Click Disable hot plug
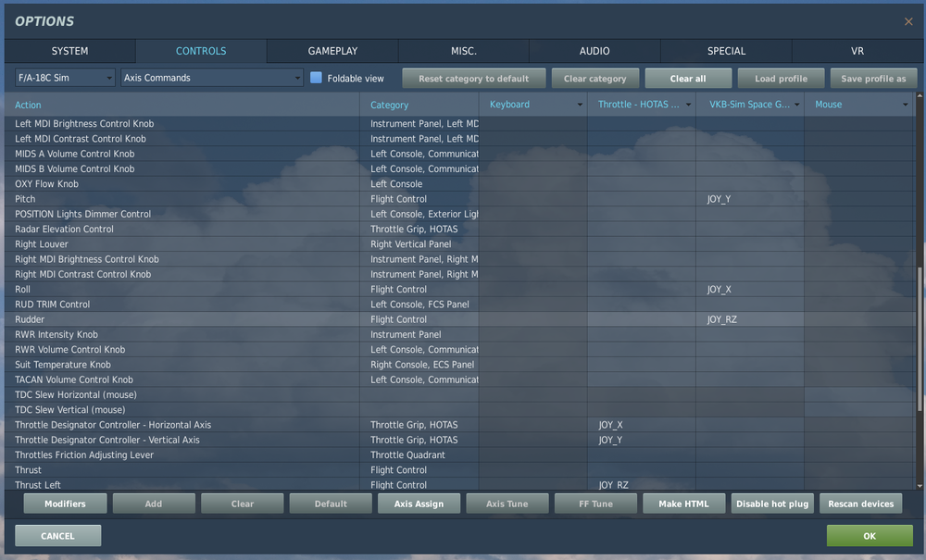 click(x=772, y=504)
